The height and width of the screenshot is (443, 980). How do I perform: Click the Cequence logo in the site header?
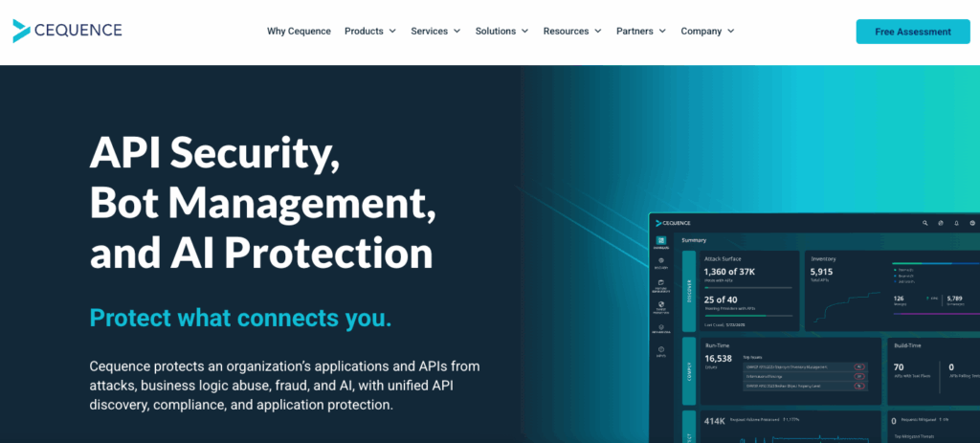pos(67,31)
